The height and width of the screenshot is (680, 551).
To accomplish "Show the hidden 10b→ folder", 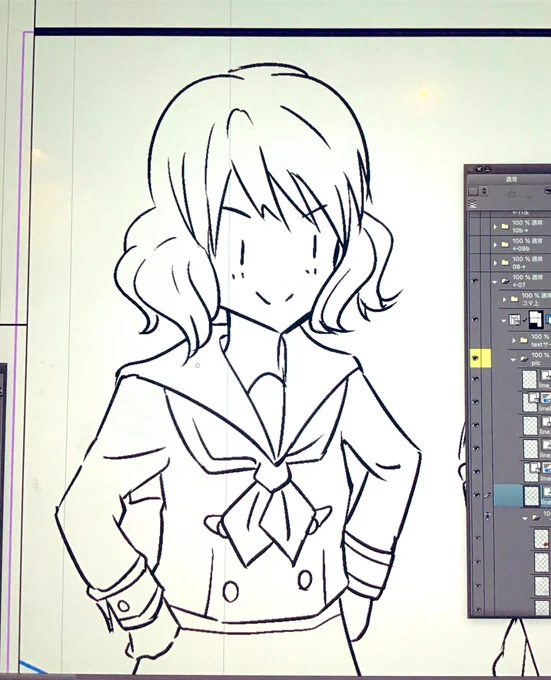I will coord(476,227).
